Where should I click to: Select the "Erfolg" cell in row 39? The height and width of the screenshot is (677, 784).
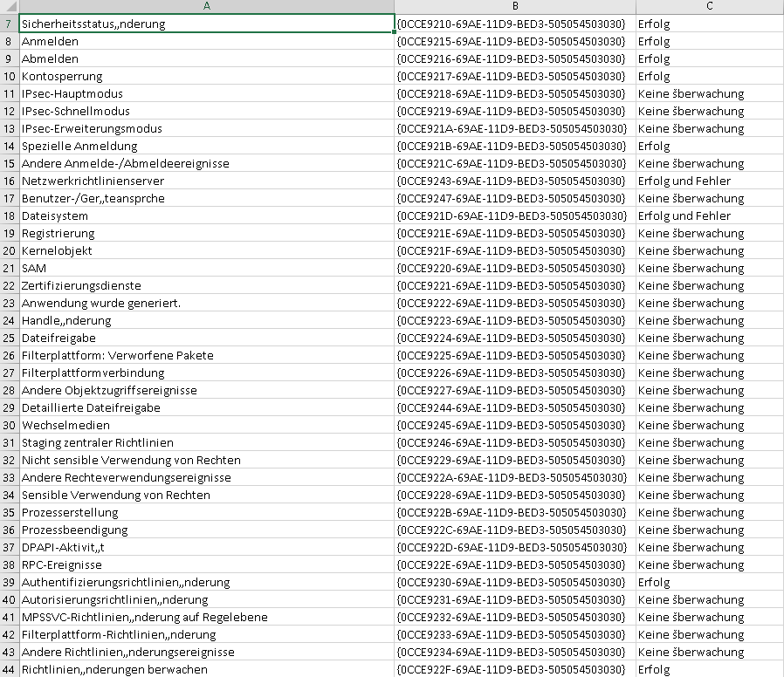[x=654, y=582]
